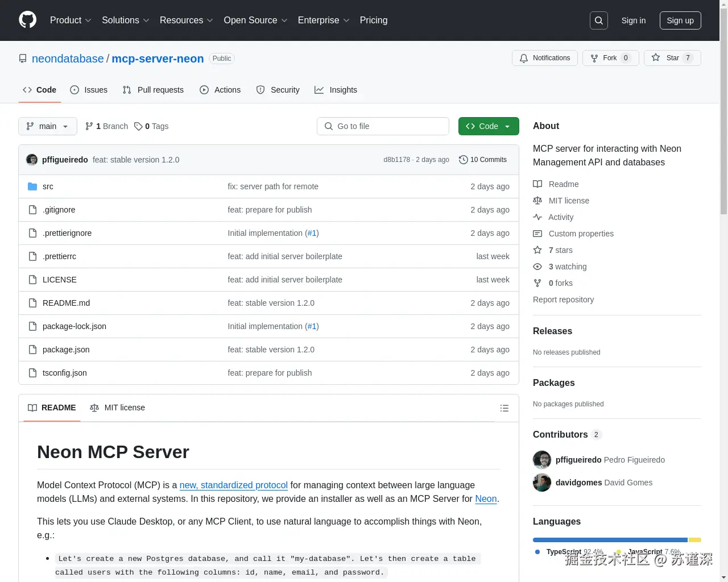Viewport: 728px width, 582px height.
Task: Expand the Enterprise menu
Action: pos(324,20)
